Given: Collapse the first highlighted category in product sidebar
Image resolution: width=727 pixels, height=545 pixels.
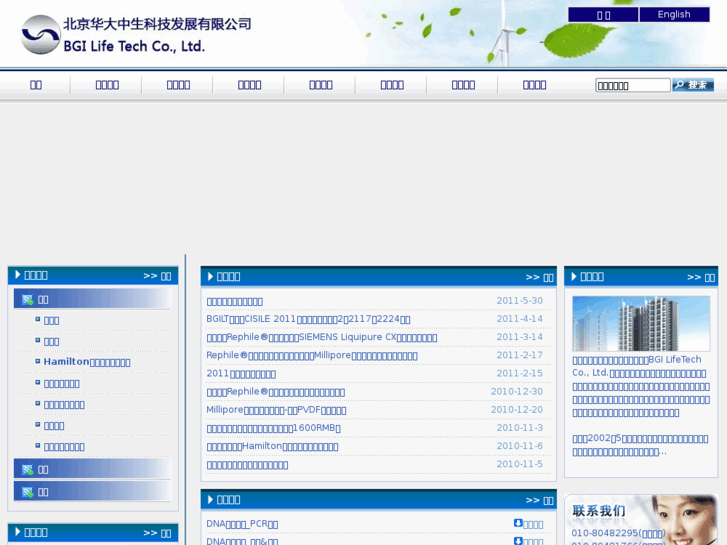Looking at the screenshot, I should pos(93,299).
